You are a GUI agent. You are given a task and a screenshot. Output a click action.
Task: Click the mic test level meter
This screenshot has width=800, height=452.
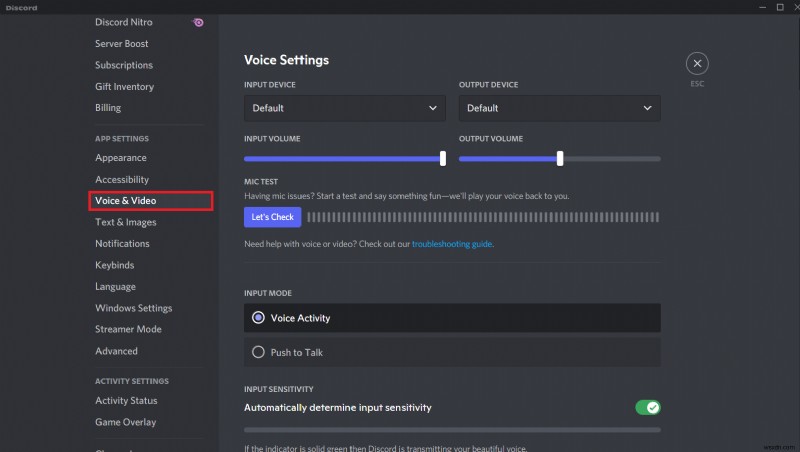click(483, 217)
